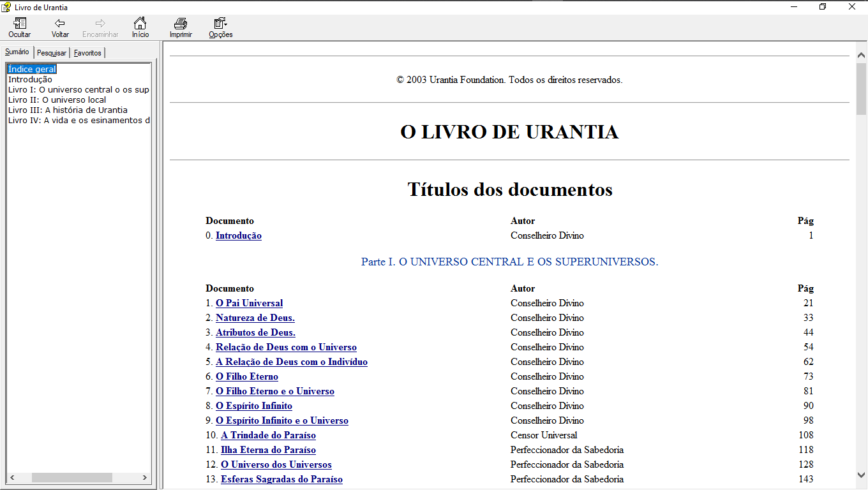868x490 pixels.
Task: Click the sidebar horizontal scrollbar right arrow
Action: tap(145, 478)
